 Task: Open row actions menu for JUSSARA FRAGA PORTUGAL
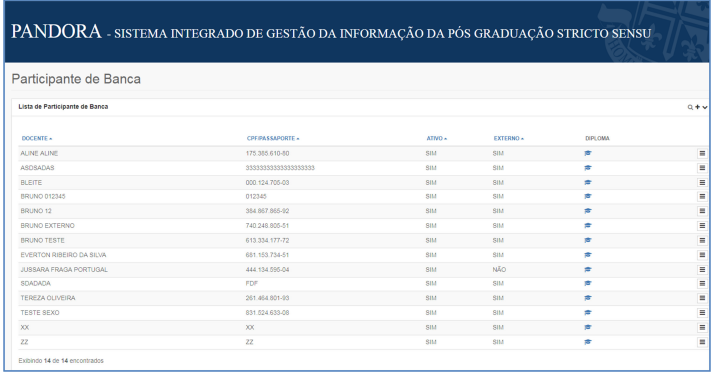702,270
